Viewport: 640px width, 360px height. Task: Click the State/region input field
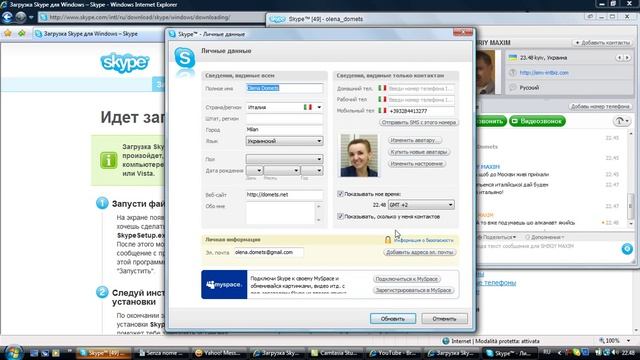[284, 119]
